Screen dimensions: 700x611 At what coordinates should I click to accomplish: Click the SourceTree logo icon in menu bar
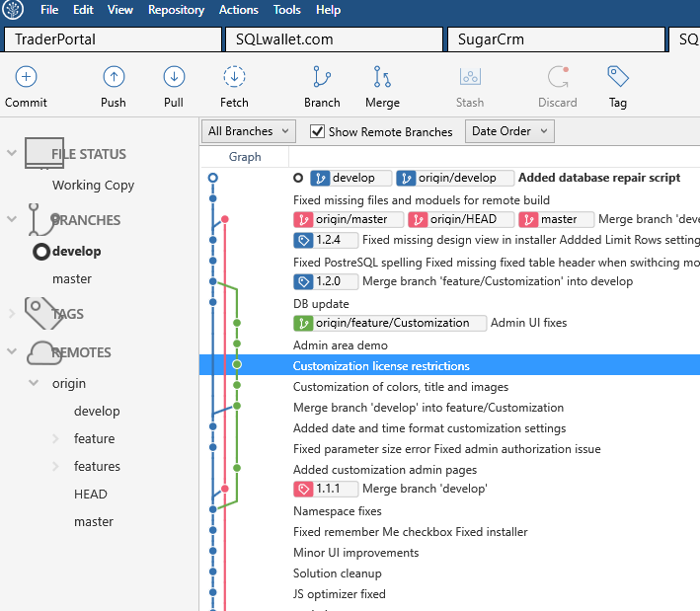[x=13, y=9]
